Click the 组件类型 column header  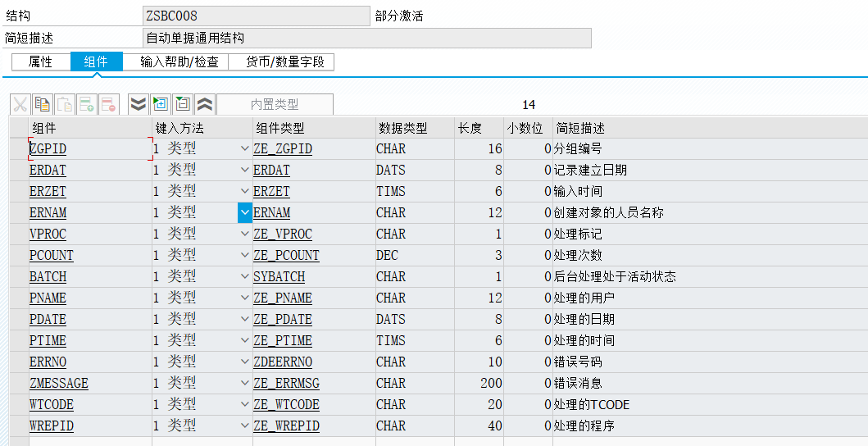point(315,128)
